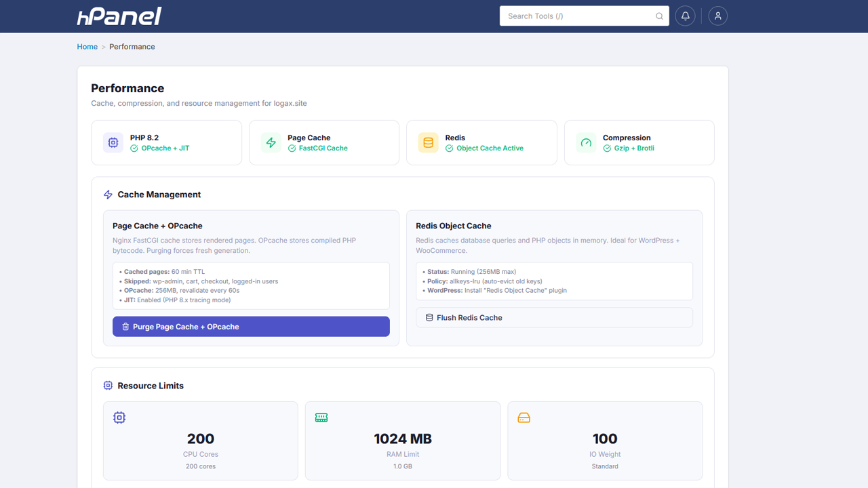Click the Status Running 256MB max line
868x488 pixels.
point(469,272)
